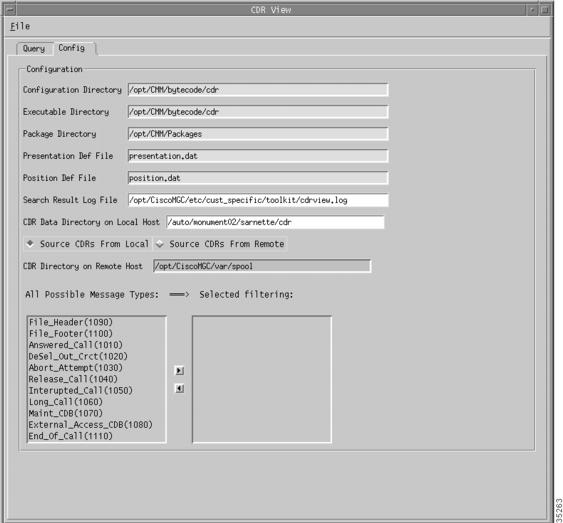
Task: Select the Config tab
Action: click(x=72, y=48)
